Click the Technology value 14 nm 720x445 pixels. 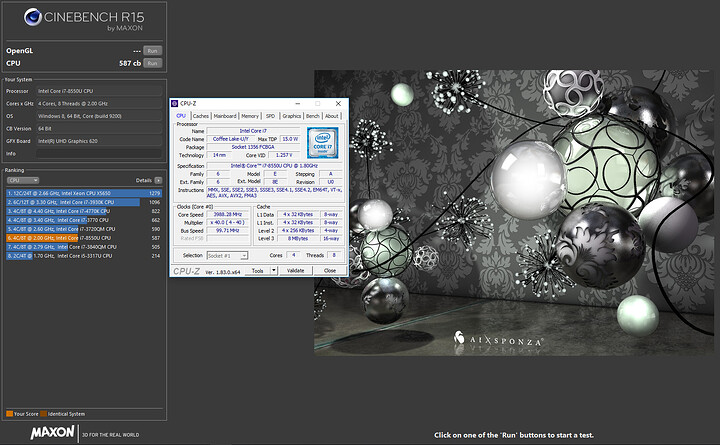click(x=219, y=155)
